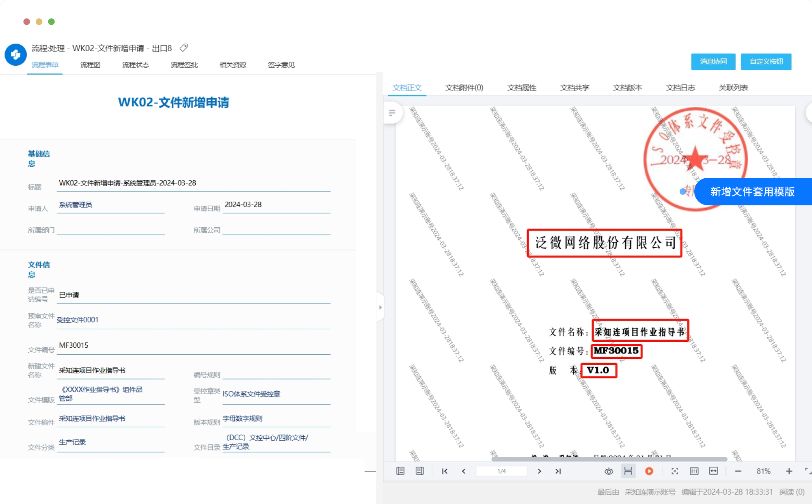This screenshot has width=812, height=504.
Task: Click the fit-to-width icon in viewer toolbar
Action: tap(713, 471)
